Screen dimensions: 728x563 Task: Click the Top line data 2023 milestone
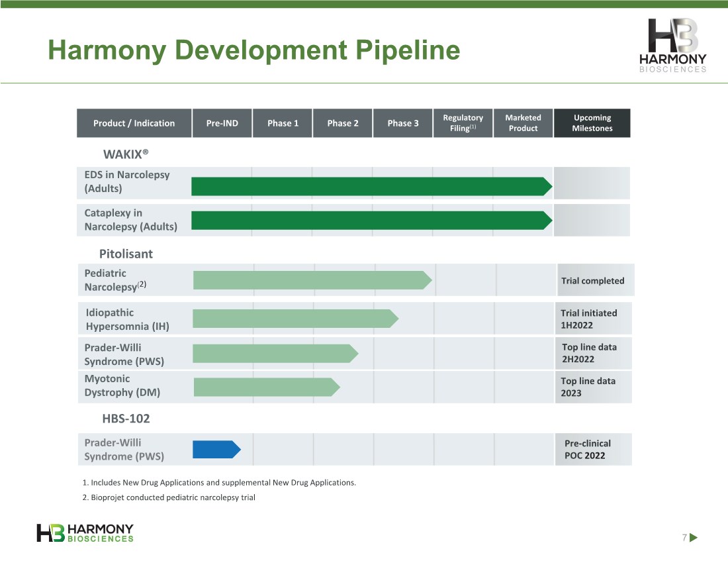[x=588, y=387]
